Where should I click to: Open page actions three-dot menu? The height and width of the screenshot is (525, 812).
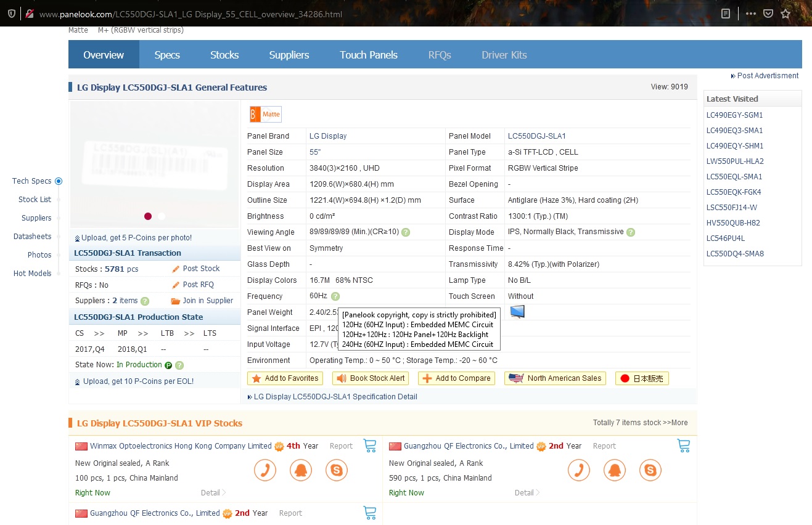point(750,14)
